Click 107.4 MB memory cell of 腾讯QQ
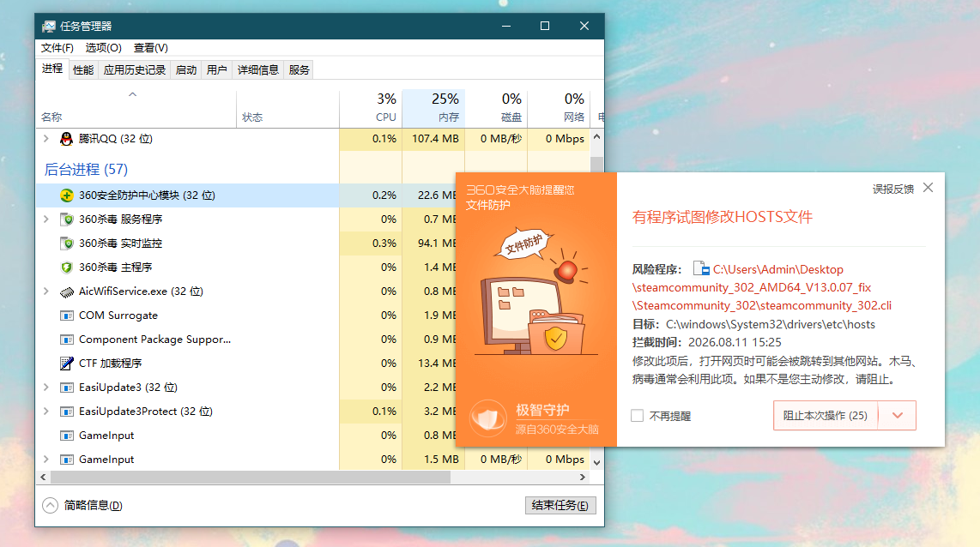 (x=433, y=139)
